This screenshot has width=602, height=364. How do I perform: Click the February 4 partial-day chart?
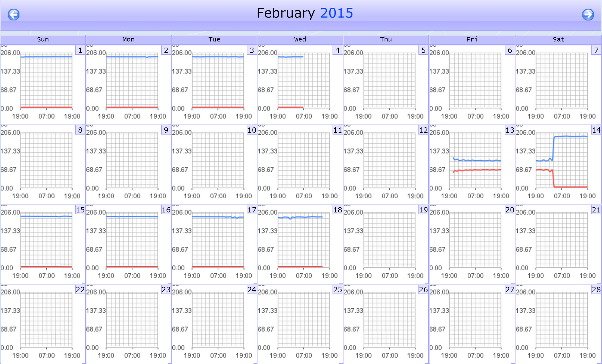300,84
